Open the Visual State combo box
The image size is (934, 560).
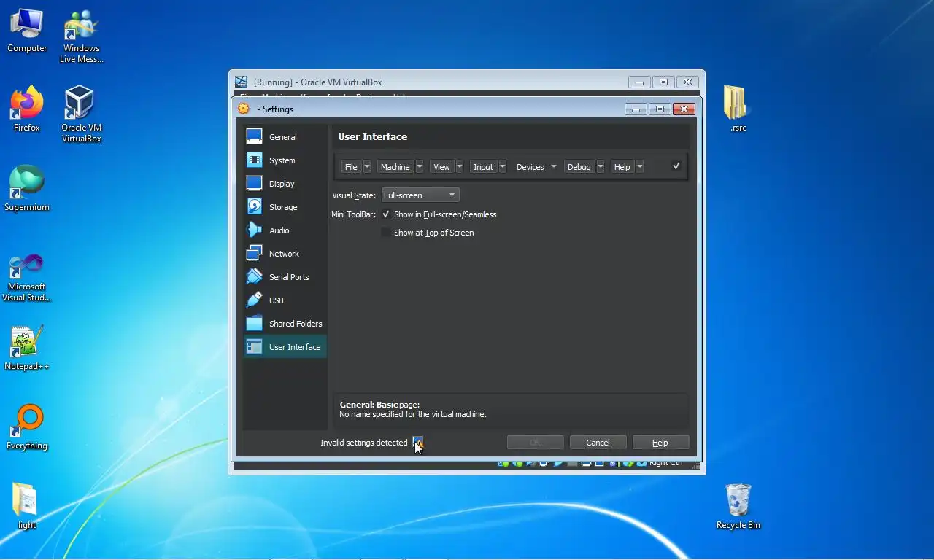point(420,195)
